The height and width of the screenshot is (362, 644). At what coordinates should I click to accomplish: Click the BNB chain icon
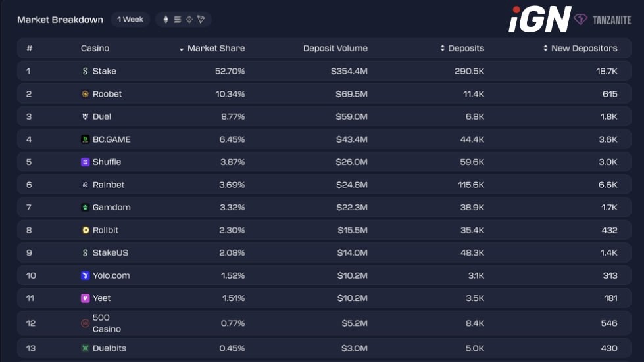189,20
